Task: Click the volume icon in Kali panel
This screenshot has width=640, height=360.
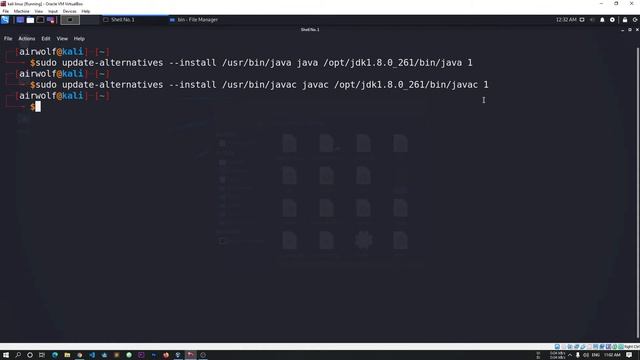Action: tap(592, 20)
